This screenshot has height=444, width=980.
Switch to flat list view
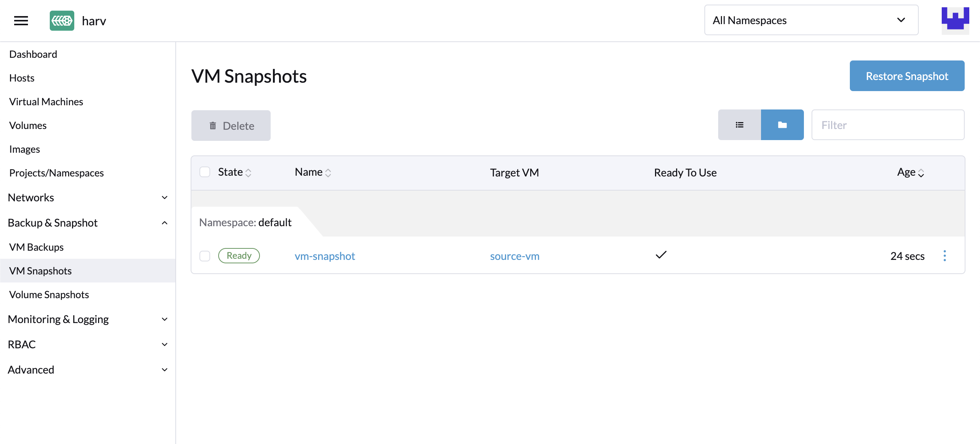coord(740,125)
